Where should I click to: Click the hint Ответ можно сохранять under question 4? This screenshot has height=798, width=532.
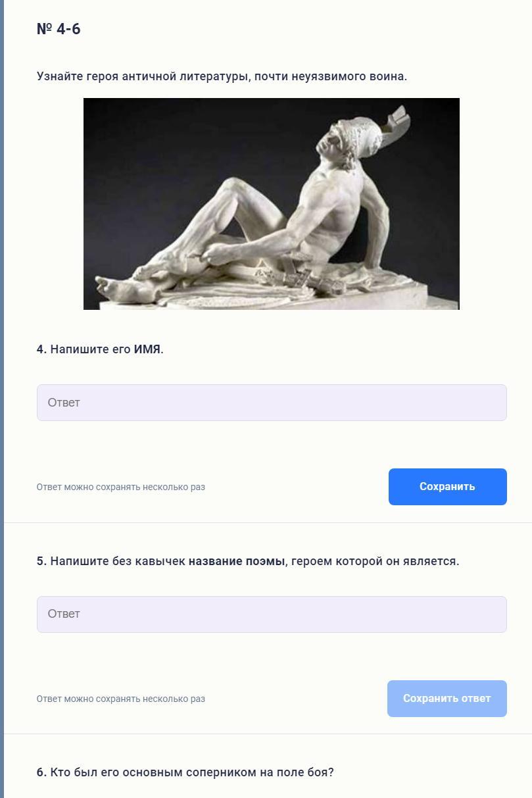[x=121, y=487]
